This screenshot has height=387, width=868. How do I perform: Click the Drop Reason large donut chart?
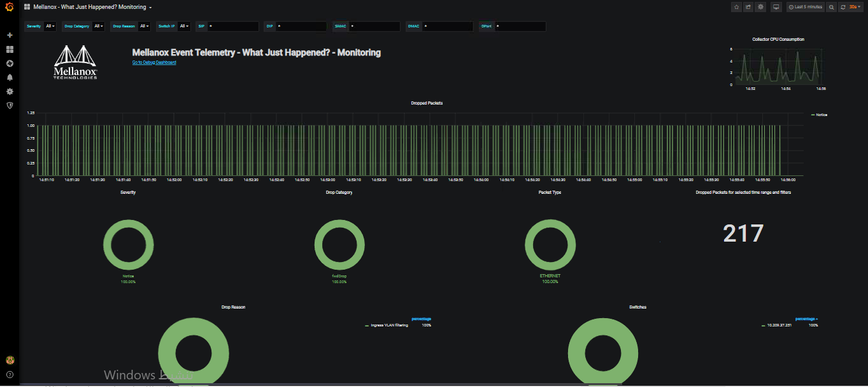194,353
